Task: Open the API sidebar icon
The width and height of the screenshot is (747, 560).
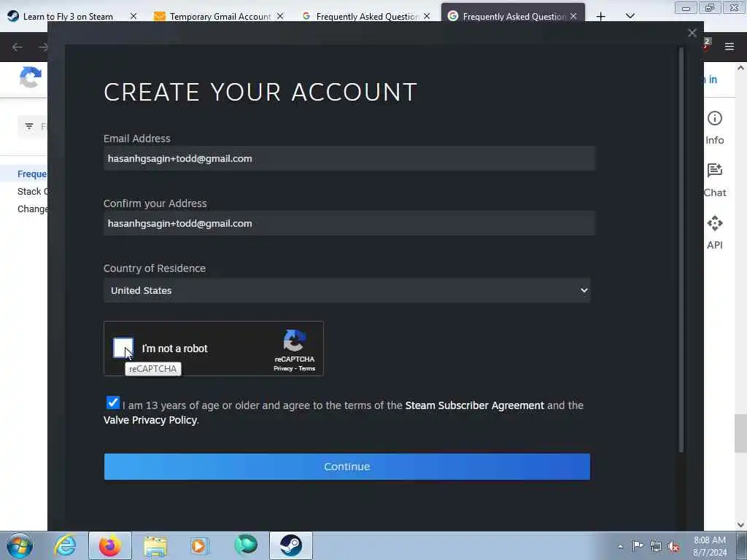Action: pos(715,223)
